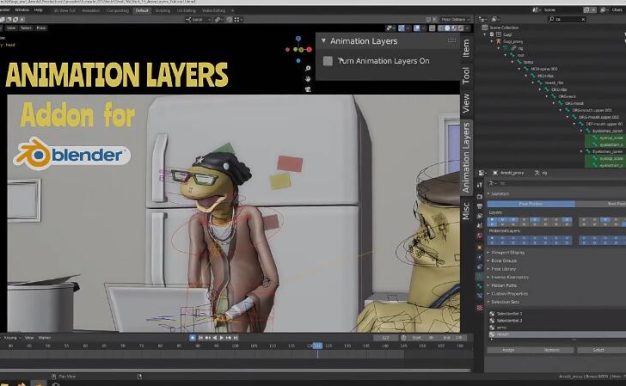Click the blue Z axis on the navigation gizmo
626x386 pixels.
(x=298, y=38)
